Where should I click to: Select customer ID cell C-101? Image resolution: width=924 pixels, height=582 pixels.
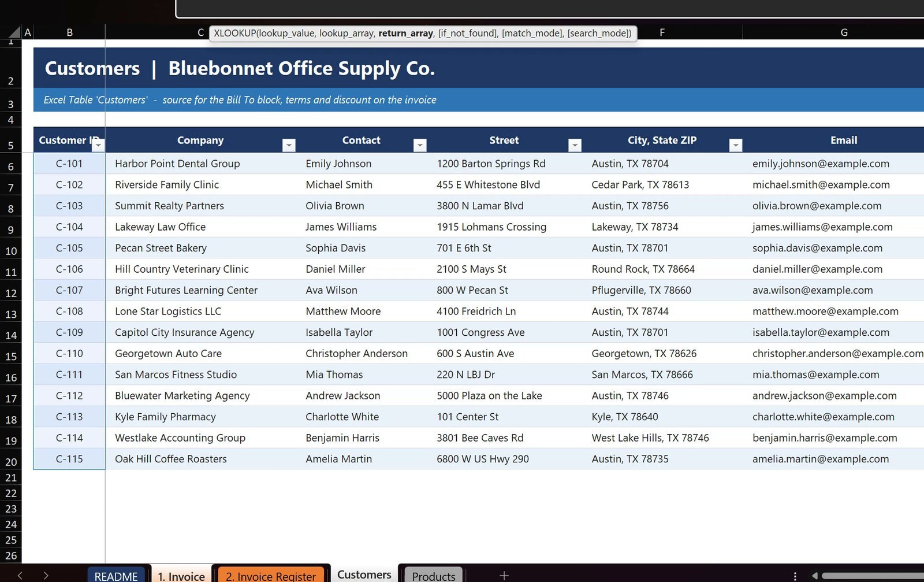[x=69, y=164]
